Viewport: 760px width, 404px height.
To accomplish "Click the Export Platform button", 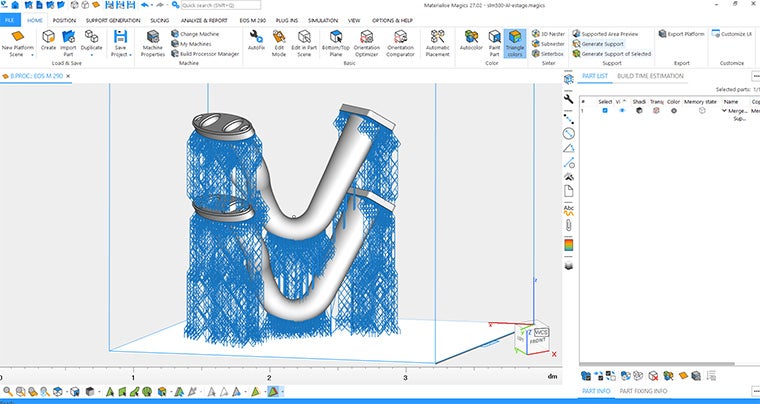I will coord(686,34).
